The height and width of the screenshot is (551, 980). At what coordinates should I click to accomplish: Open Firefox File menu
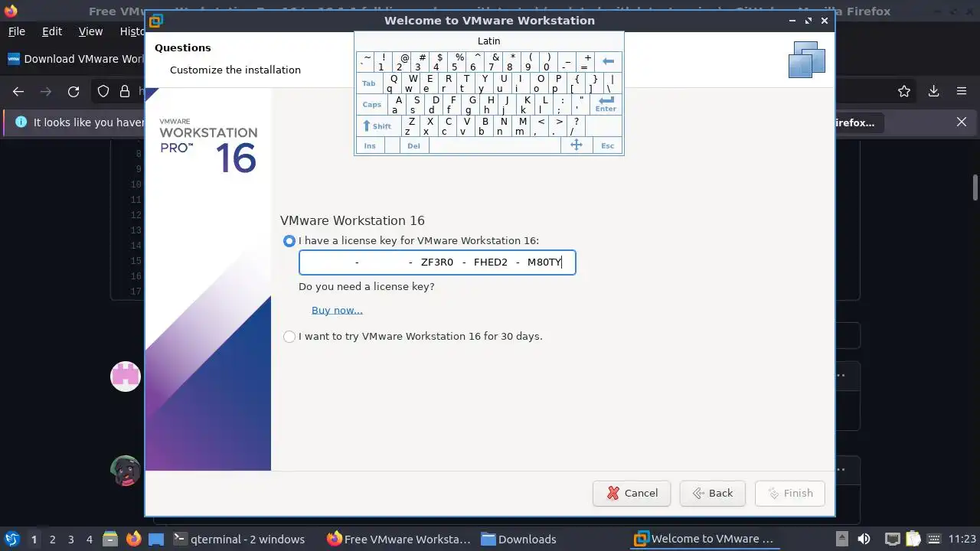(17, 31)
